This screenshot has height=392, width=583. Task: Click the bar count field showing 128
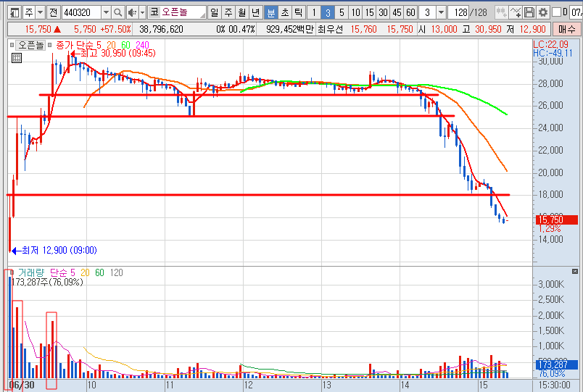click(x=459, y=12)
